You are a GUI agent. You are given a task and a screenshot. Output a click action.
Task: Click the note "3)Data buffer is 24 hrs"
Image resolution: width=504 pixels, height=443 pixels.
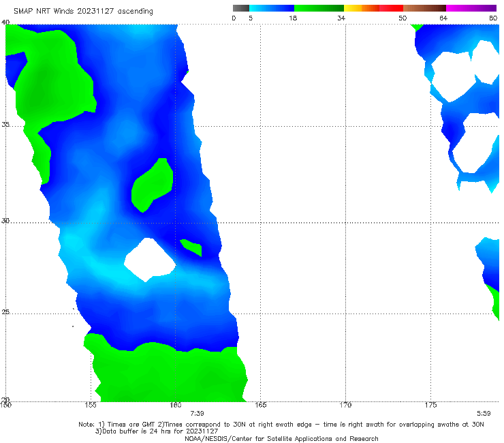click(x=157, y=431)
